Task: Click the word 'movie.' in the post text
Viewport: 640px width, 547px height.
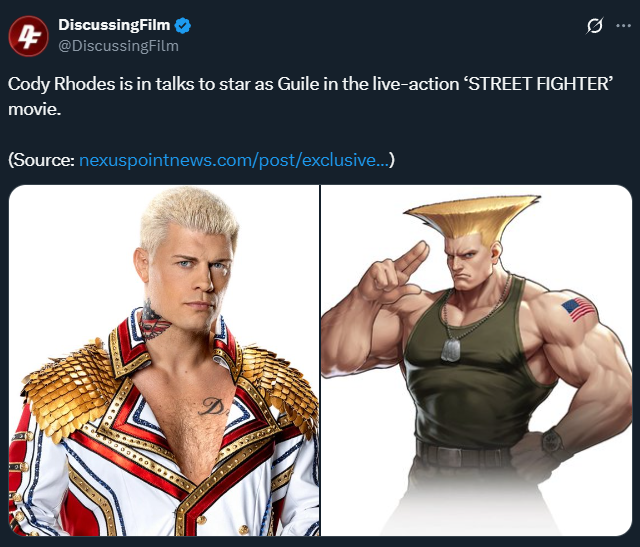Action: (x=34, y=109)
